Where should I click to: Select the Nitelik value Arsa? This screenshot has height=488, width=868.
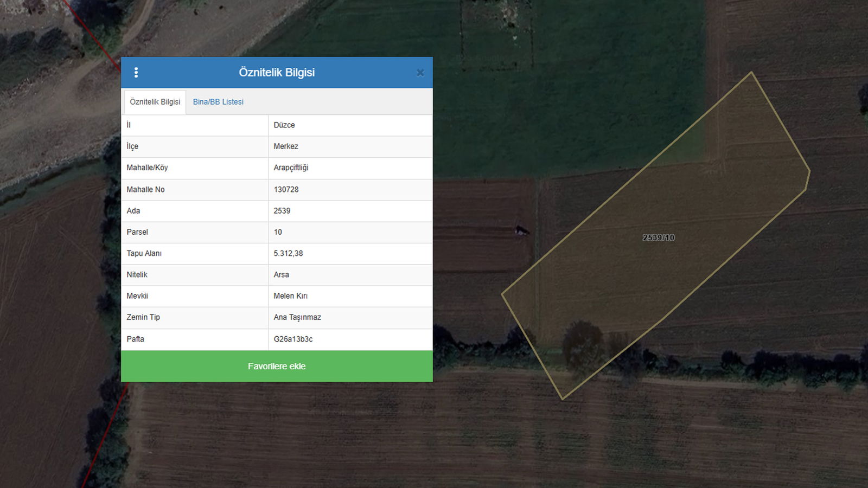[281, 275]
